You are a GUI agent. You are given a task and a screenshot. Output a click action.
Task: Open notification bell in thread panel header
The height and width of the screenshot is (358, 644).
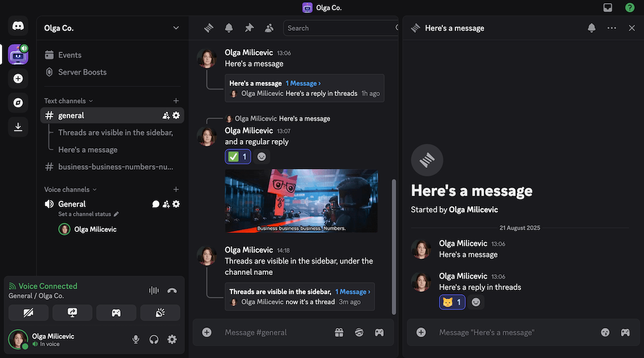click(591, 28)
